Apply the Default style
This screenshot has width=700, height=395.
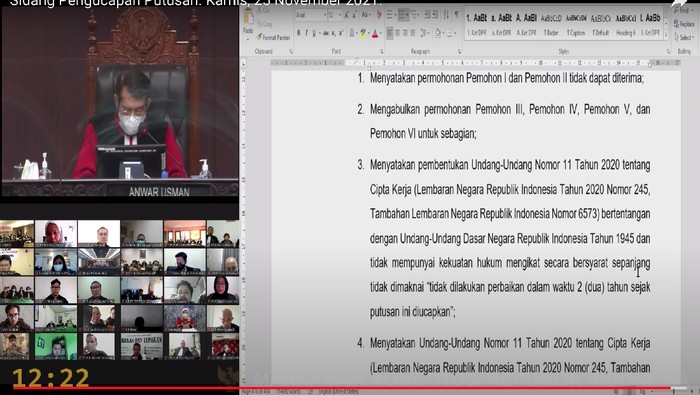(600, 24)
